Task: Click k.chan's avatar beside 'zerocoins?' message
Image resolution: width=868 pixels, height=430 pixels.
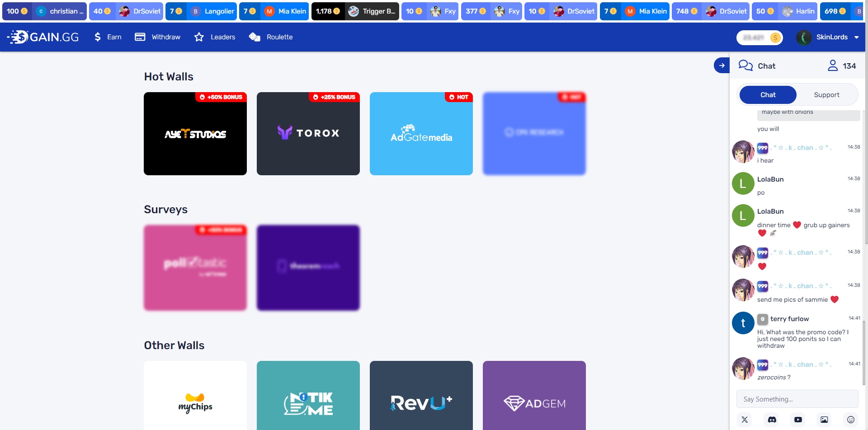Action: pyautogui.click(x=743, y=369)
